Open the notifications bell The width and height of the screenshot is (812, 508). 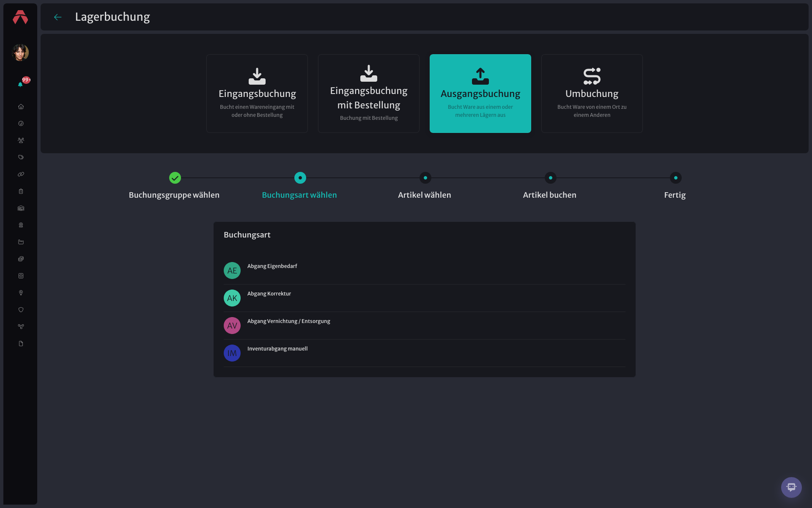[x=20, y=84]
